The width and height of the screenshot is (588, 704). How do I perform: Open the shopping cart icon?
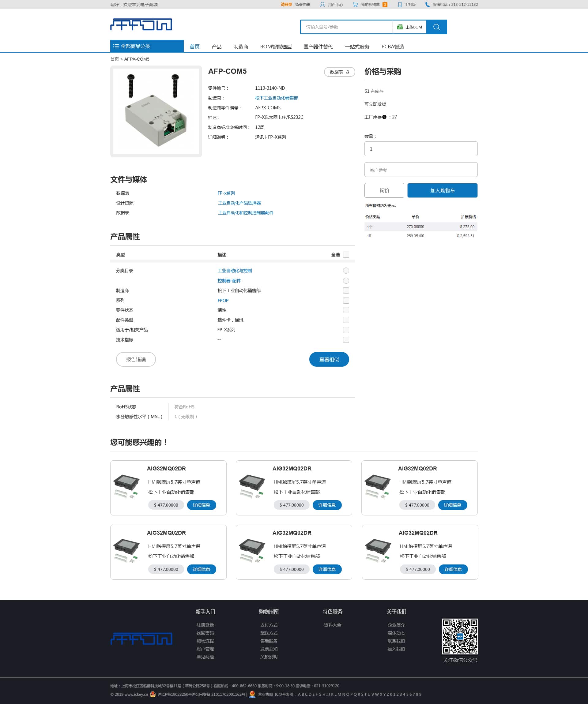point(355,5)
